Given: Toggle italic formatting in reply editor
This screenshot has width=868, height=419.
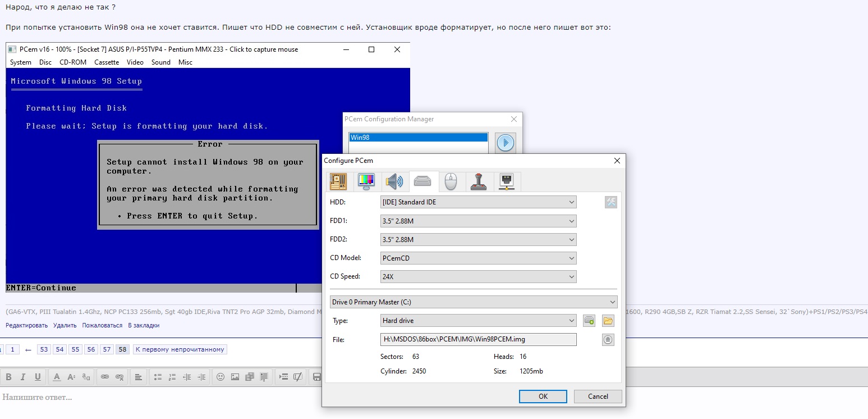Looking at the screenshot, I should pyautogui.click(x=24, y=377).
